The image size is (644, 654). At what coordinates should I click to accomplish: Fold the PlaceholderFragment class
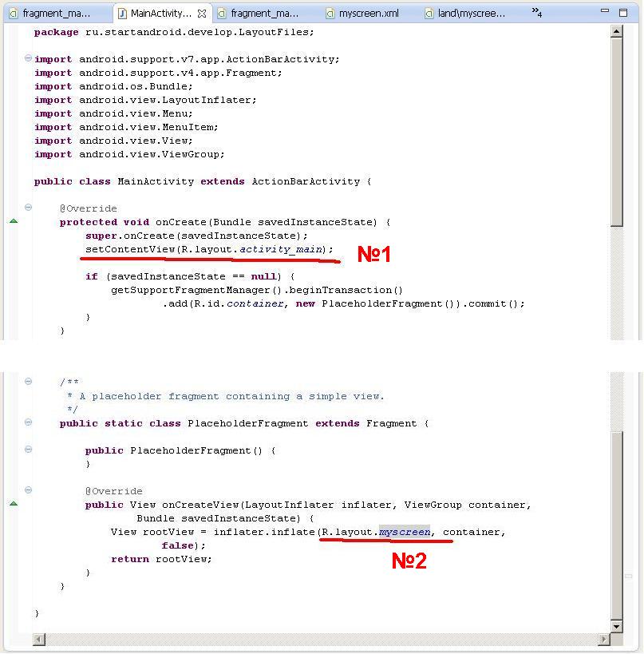[x=28, y=422]
